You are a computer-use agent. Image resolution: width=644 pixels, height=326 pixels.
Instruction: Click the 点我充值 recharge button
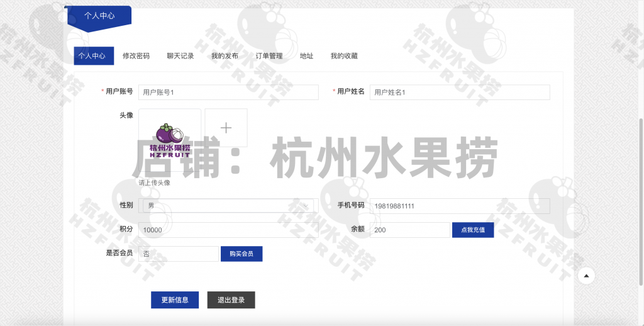point(473,230)
